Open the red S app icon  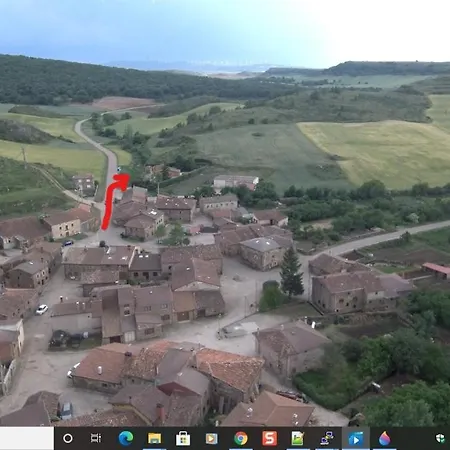point(269,438)
